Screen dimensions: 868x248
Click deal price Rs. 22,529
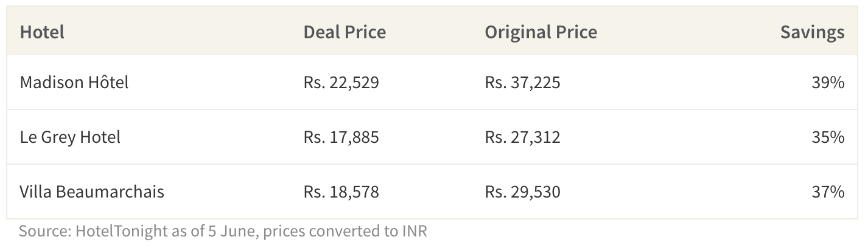click(341, 82)
